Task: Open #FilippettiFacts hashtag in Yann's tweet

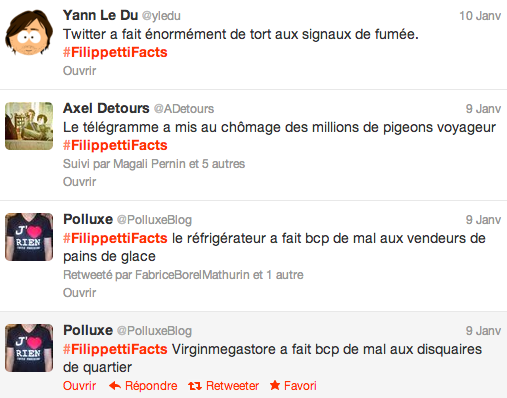Action: [x=115, y=52]
